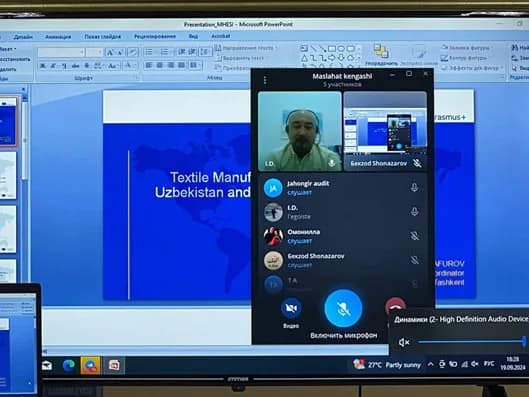This screenshot has width=529, height=397.
Task: Open Контур фигуры shape outline dropdown
Action: [465, 58]
